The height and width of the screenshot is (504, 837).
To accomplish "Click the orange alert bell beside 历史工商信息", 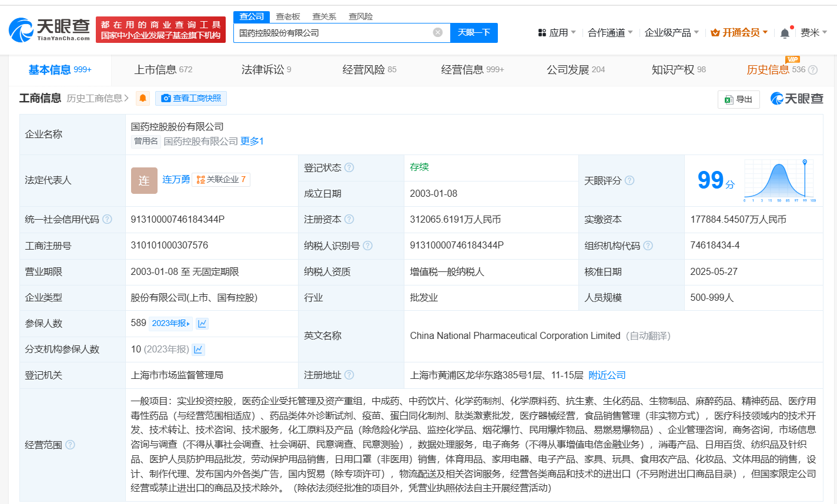I will click(x=143, y=98).
